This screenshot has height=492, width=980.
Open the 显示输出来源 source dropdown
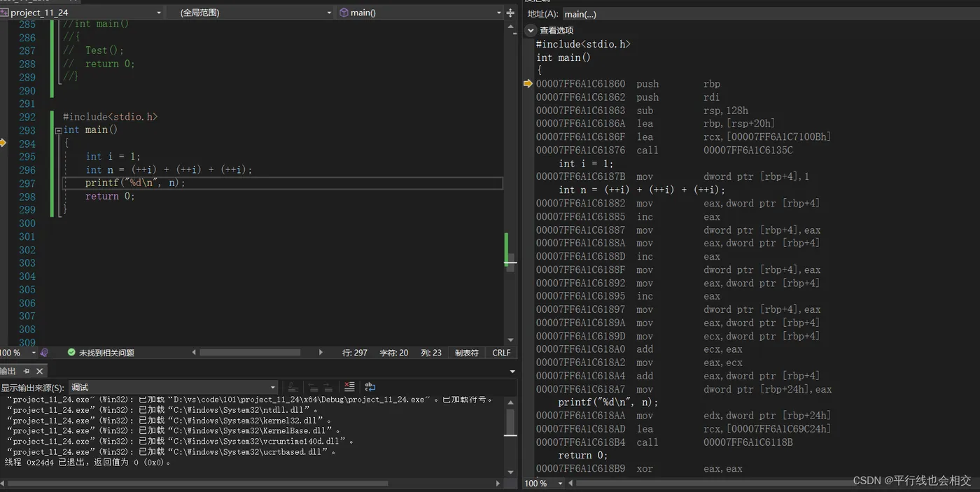[x=273, y=387]
